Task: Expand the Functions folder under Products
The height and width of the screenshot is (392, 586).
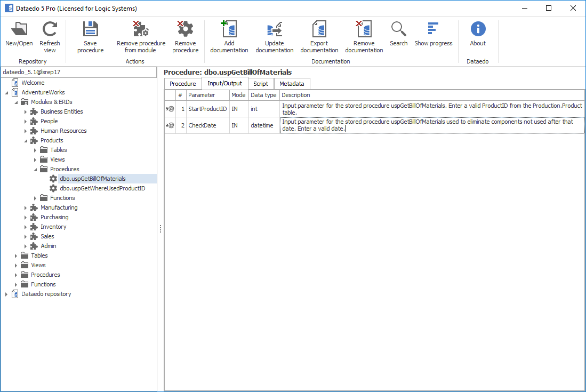Action: coord(35,198)
